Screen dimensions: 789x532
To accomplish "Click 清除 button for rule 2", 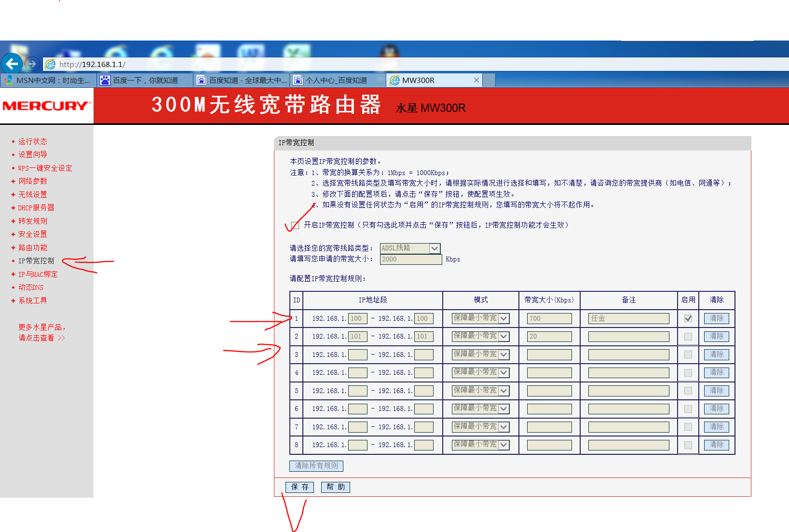I will tap(716, 336).
